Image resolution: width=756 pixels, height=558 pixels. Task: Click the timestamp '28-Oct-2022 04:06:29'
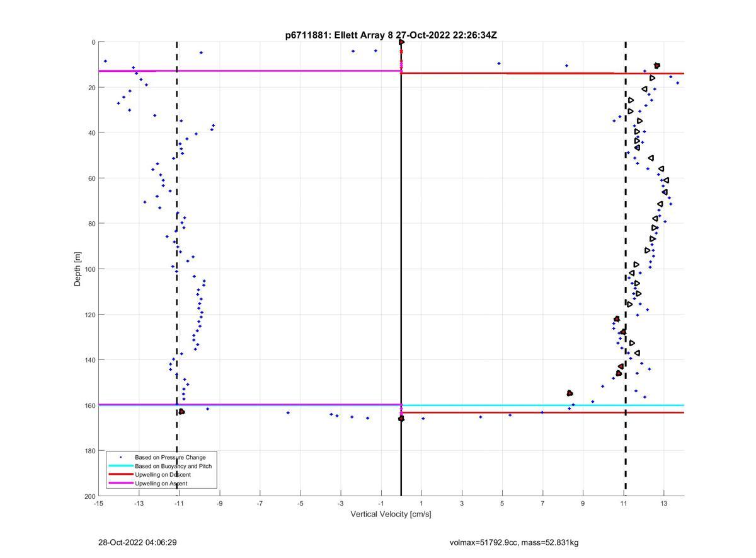coord(137,542)
